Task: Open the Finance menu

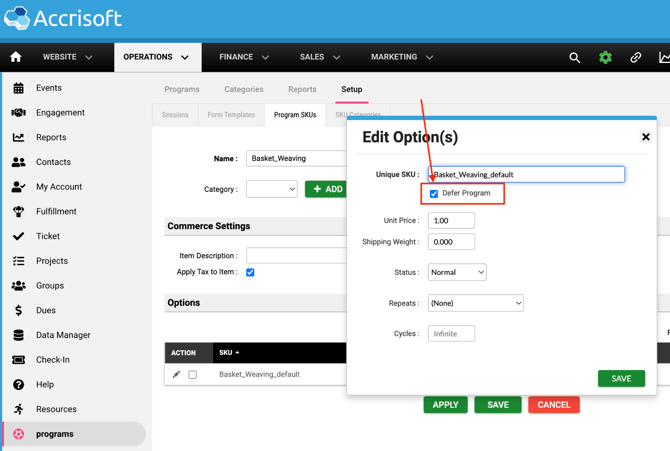Action: (244, 58)
